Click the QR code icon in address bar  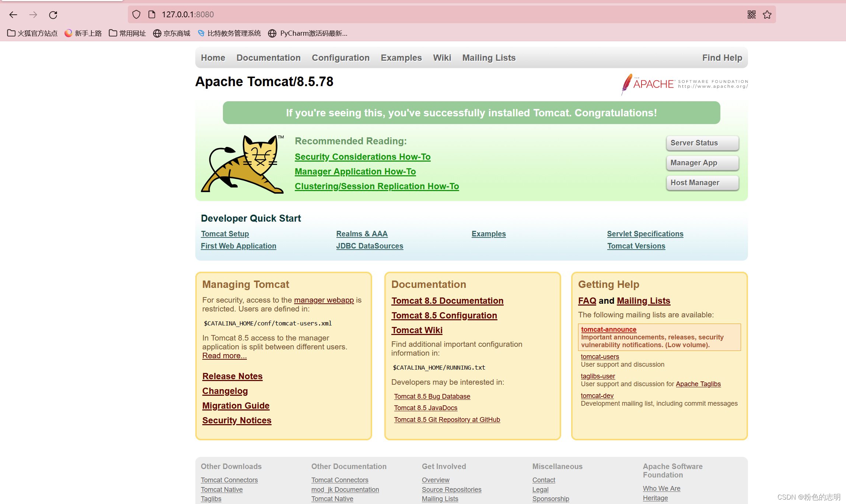click(751, 14)
